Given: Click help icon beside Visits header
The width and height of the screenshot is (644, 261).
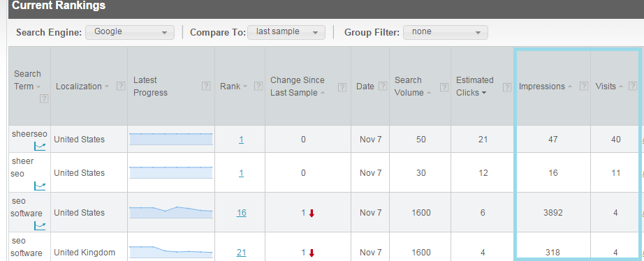Looking at the screenshot, I should (633, 86).
